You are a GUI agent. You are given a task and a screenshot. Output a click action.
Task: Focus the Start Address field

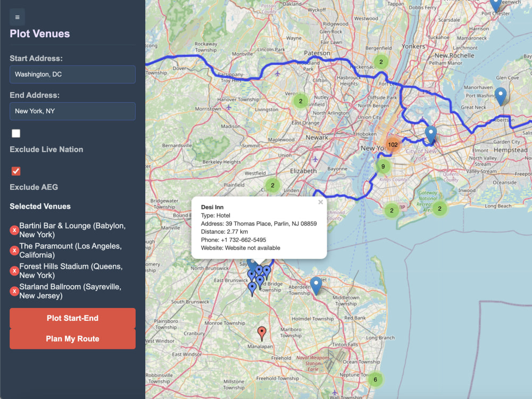(72, 74)
